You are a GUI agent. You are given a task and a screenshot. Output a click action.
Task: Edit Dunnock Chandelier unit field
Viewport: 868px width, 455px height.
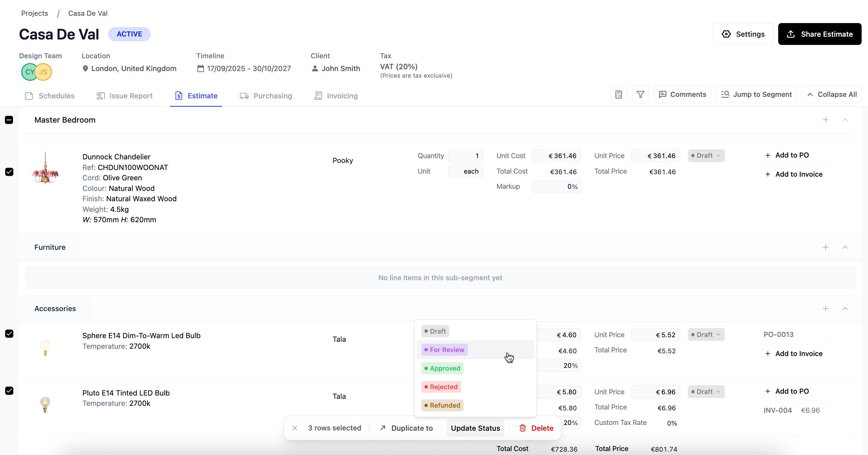point(466,171)
